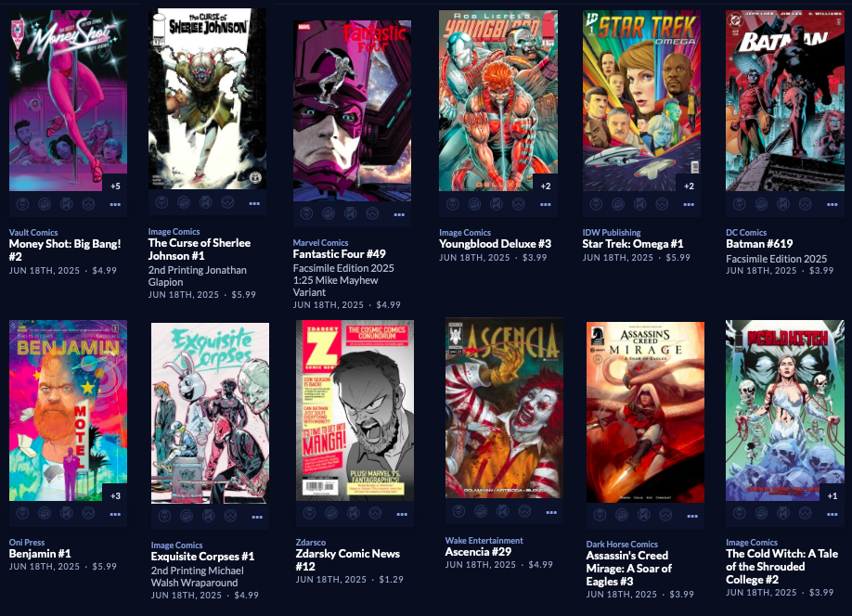Toggle collected on Assassin's Creed Mirage #3
This screenshot has height=616, width=852.
click(622, 515)
